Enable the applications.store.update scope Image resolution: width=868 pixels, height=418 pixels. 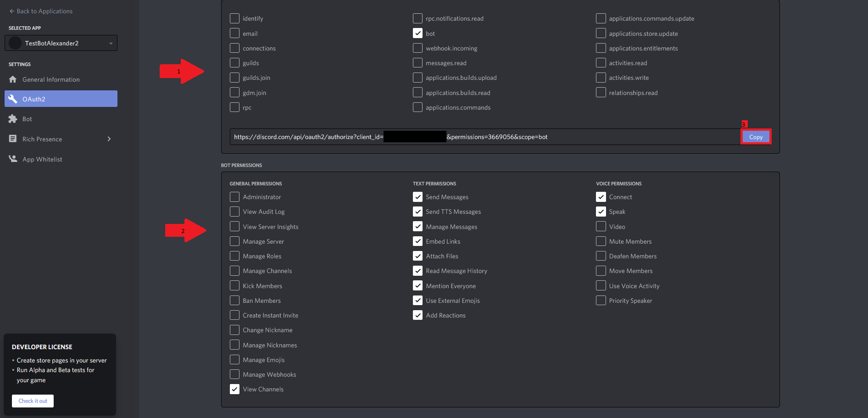pyautogui.click(x=601, y=33)
